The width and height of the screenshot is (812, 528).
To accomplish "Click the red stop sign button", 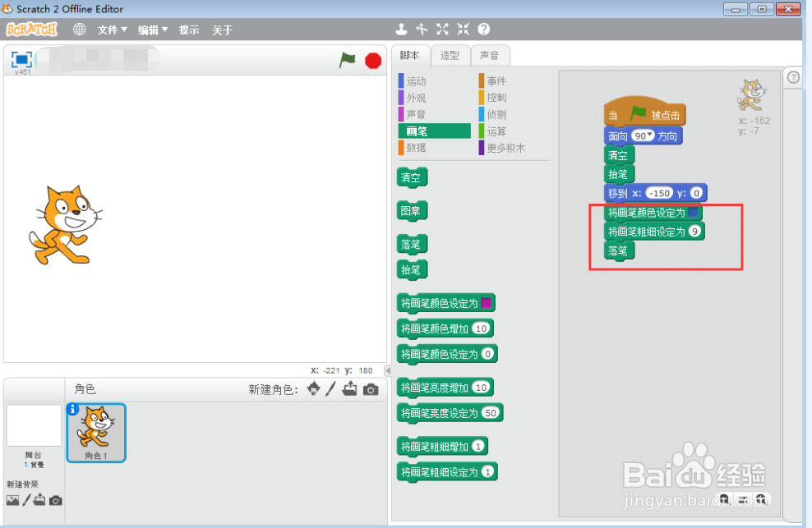I will click(373, 61).
